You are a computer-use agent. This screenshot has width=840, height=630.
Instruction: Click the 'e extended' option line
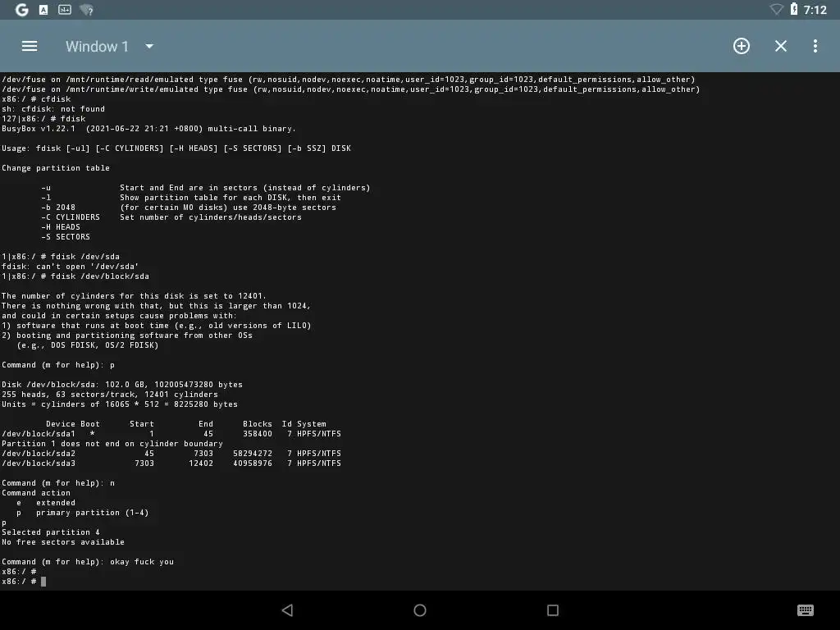(x=46, y=503)
